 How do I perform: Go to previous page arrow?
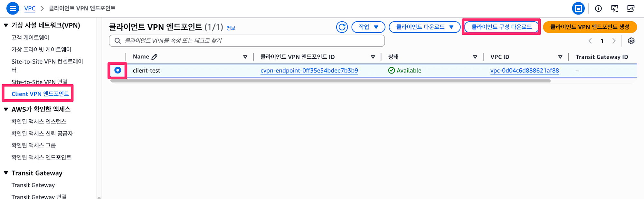[590, 41]
